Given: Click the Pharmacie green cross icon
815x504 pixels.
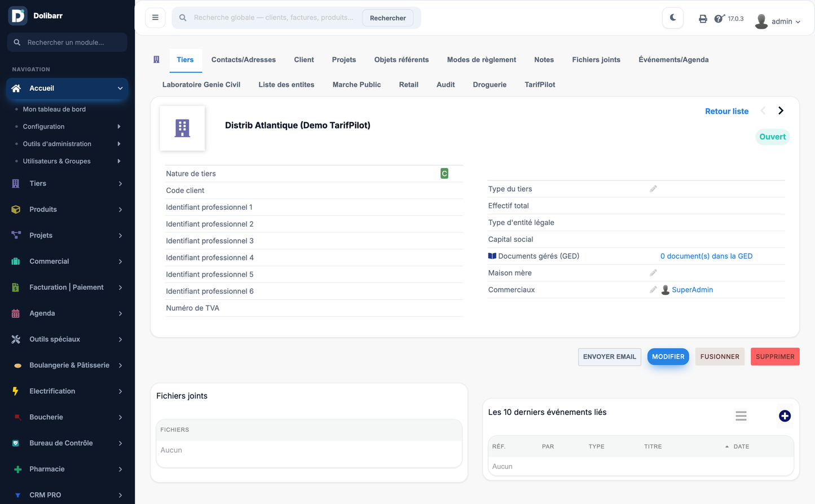Looking at the screenshot, I should pyautogui.click(x=18, y=469).
